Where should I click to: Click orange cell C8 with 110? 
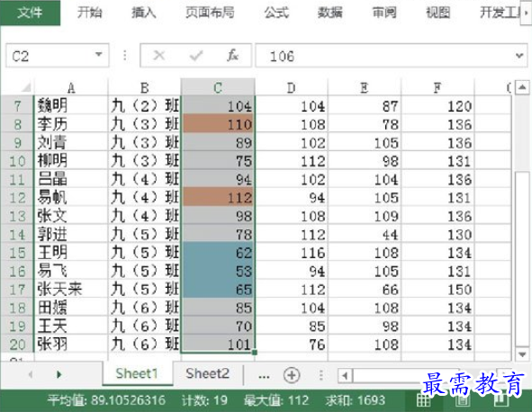click(218, 124)
